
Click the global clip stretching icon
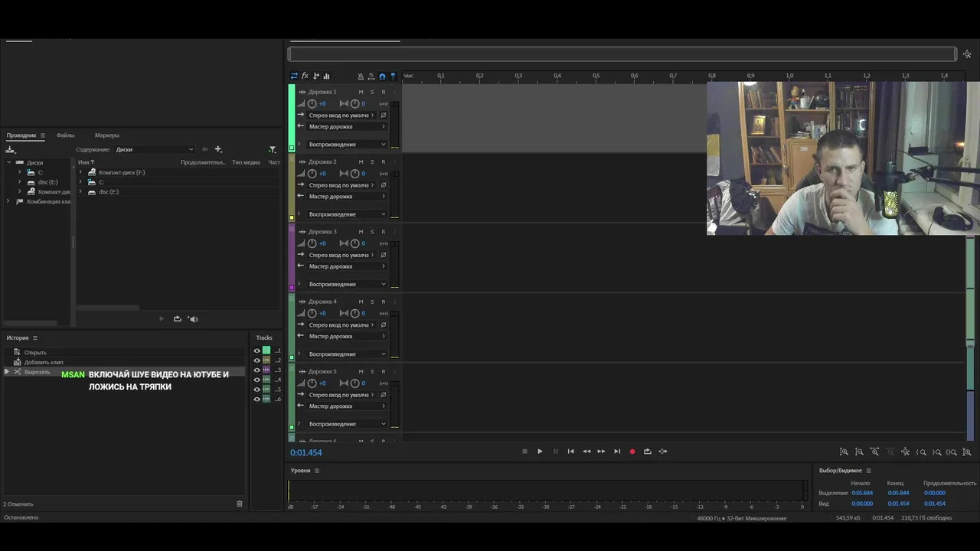(x=371, y=76)
